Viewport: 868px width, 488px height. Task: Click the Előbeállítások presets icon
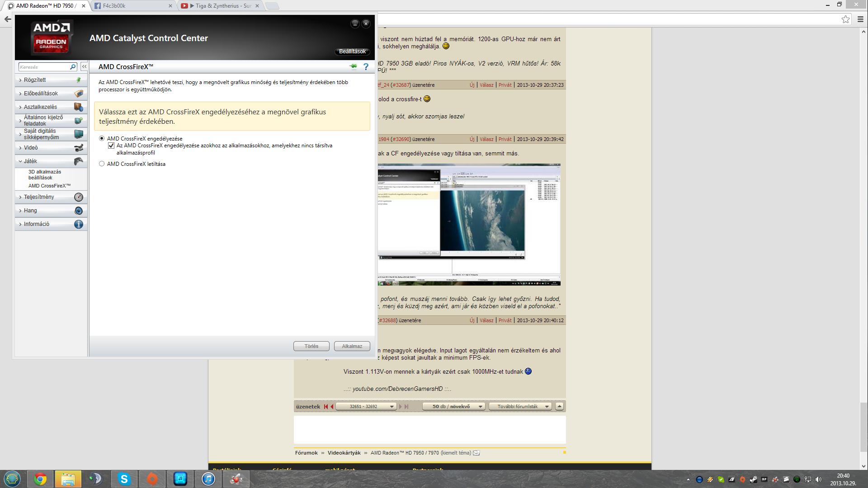[x=79, y=94]
